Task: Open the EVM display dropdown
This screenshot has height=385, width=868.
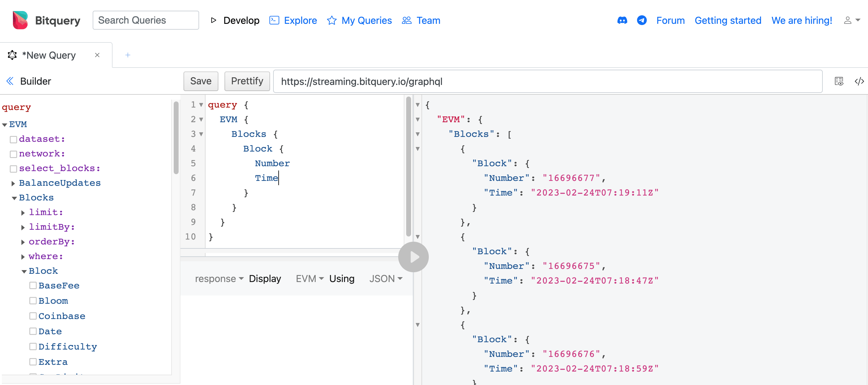Action: 310,279
